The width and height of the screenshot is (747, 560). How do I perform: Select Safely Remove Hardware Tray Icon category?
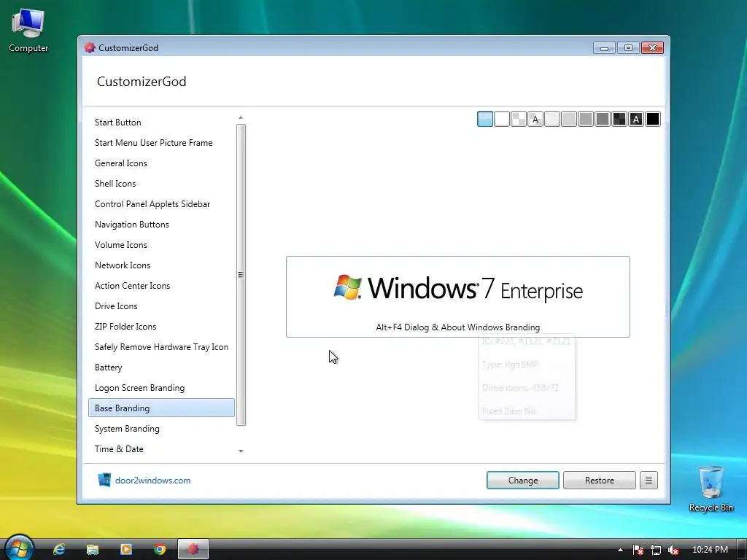click(x=161, y=347)
